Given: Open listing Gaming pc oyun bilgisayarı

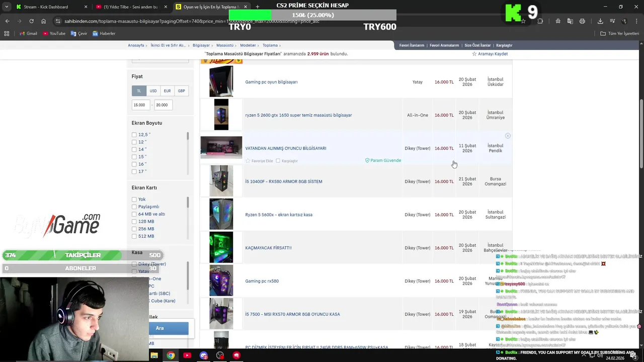Looking at the screenshot, I should [271, 82].
